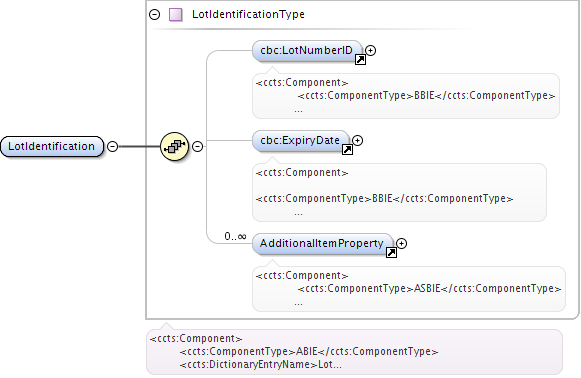The width and height of the screenshot is (581, 378).
Task: Click reference arrow icon on cbc:ExpiryDate
Action: pos(347,150)
